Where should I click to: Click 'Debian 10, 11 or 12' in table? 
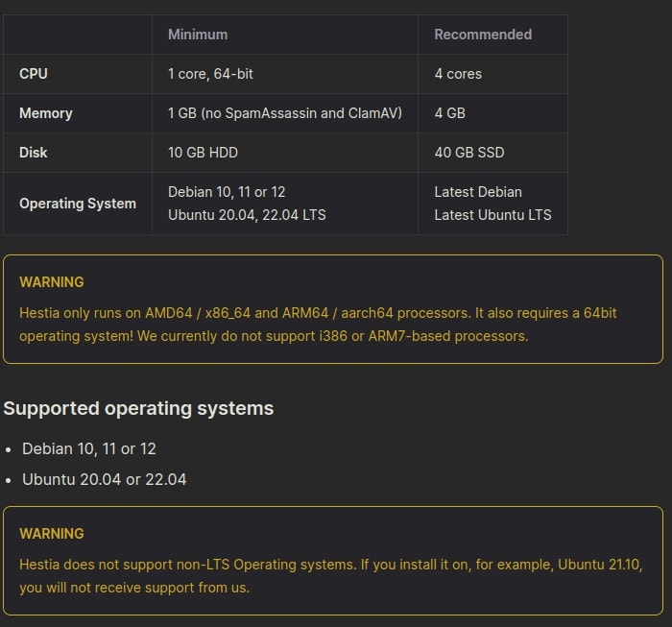(227, 192)
